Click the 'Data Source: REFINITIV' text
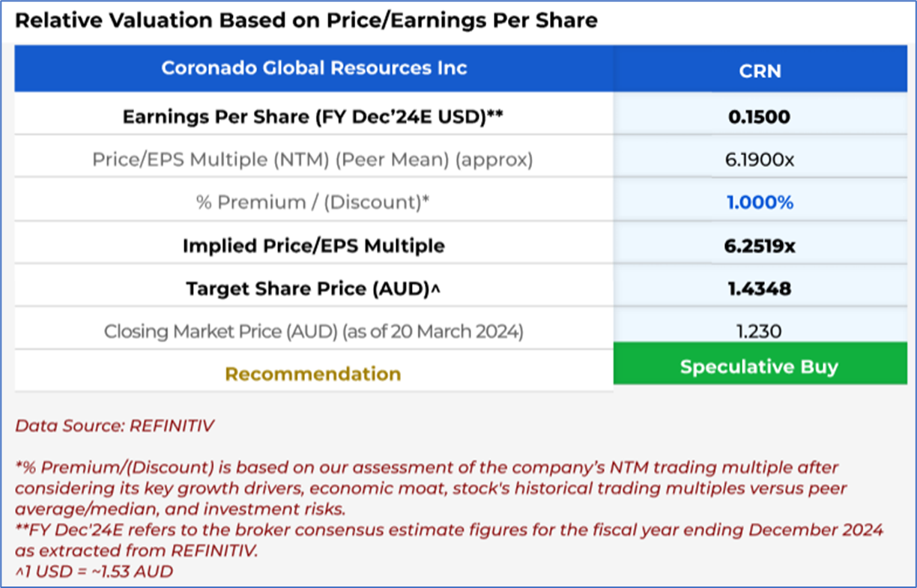This screenshot has height=588, width=917. pyautogui.click(x=115, y=426)
